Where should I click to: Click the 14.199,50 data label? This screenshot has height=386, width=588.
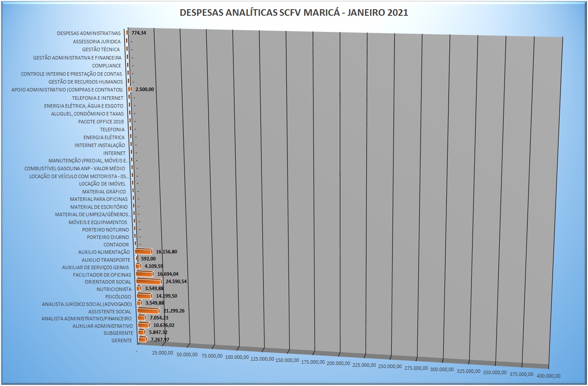tap(167, 296)
